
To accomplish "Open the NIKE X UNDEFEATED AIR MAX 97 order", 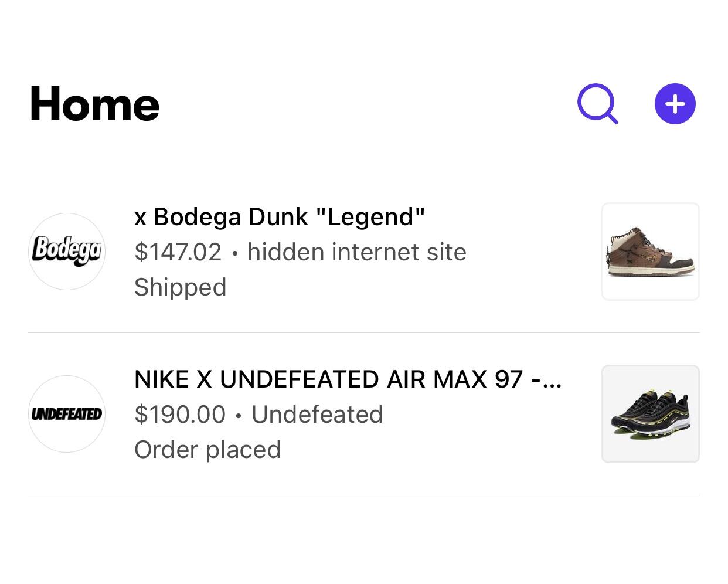I will (328, 379).
